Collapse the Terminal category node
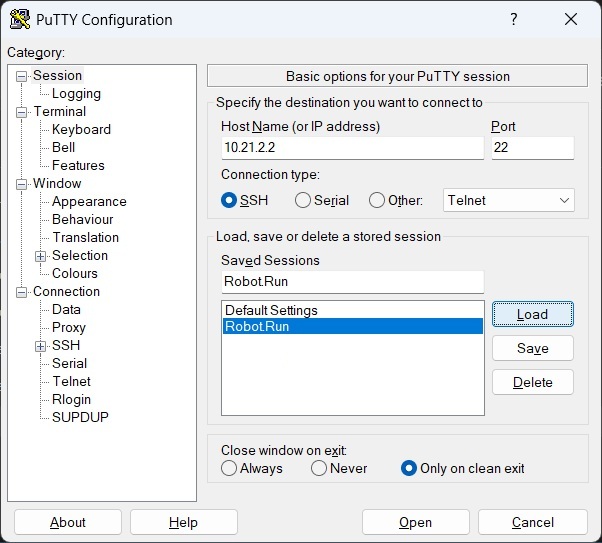The image size is (602, 543). point(22,112)
